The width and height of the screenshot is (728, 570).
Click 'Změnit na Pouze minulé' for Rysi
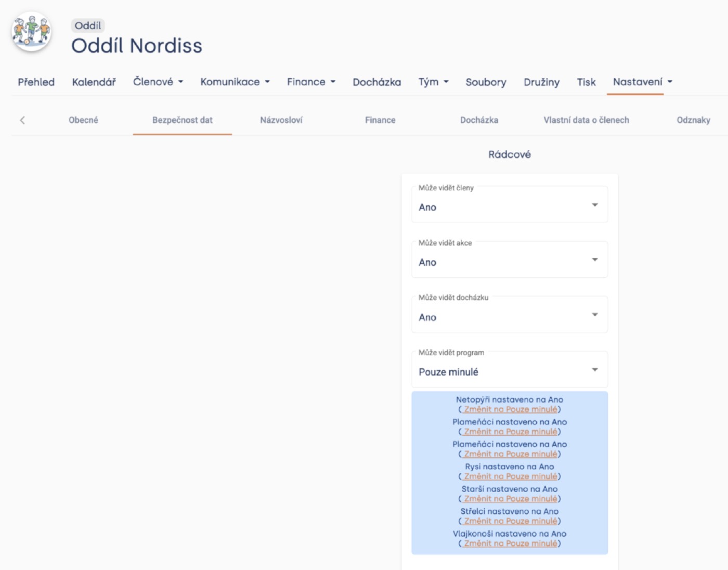click(x=510, y=476)
